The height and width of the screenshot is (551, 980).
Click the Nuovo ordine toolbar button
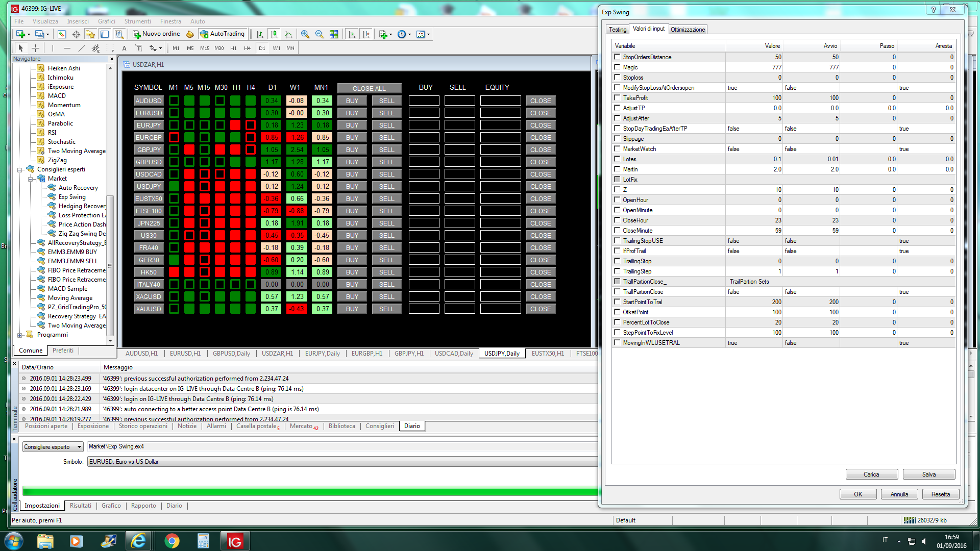point(156,34)
